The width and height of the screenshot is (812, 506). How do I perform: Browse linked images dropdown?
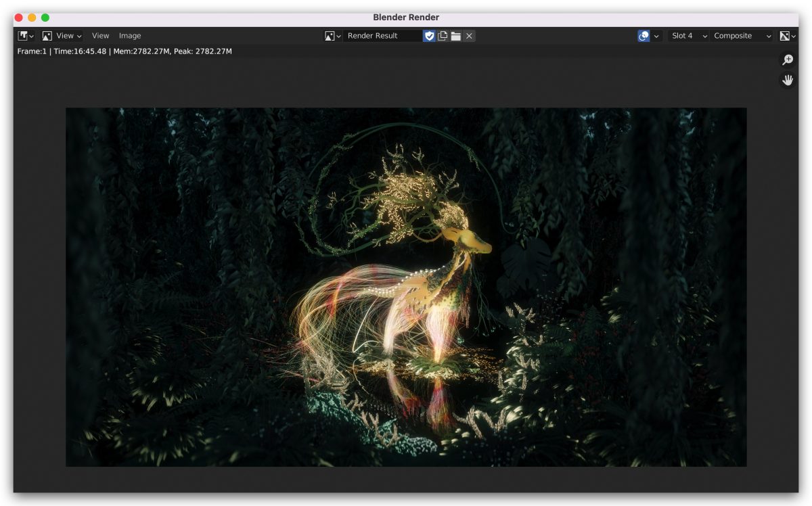tap(332, 36)
